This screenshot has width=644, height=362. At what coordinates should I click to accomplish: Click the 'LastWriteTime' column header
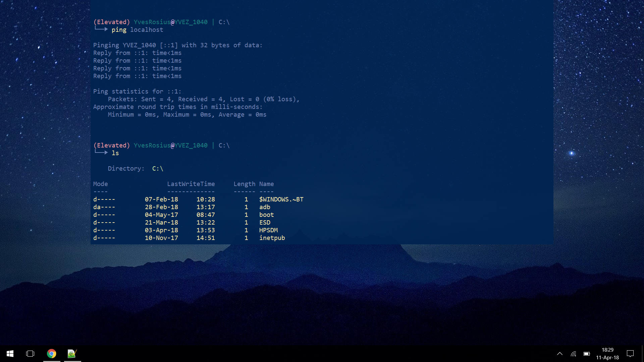[x=191, y=184]
